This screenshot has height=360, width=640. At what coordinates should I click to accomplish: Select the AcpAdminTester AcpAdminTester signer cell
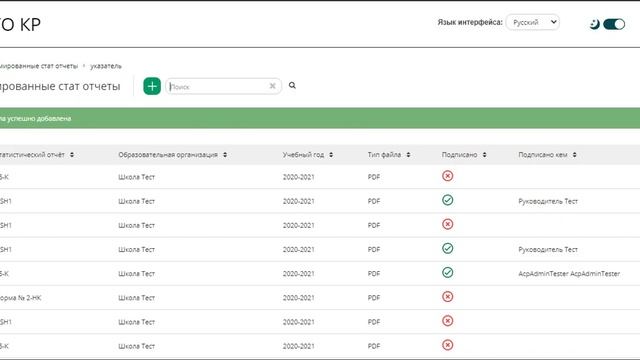(569, 273)
